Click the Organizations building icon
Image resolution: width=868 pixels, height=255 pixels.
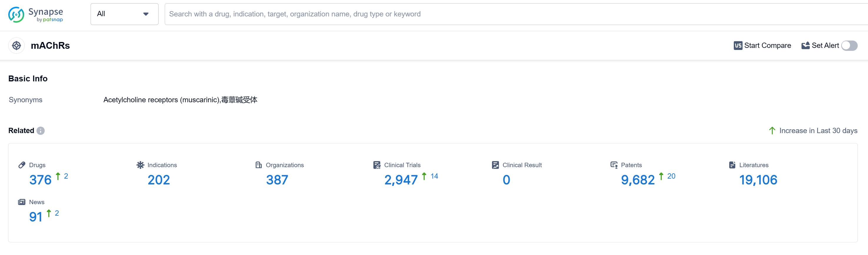(x=259, y=165)
